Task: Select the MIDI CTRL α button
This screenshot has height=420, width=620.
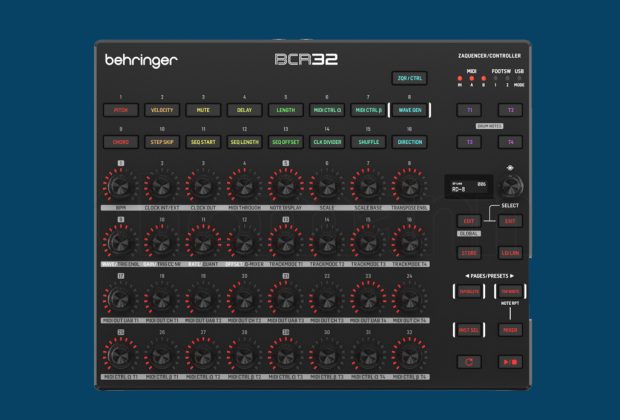Action: click(x=327, y=110)
